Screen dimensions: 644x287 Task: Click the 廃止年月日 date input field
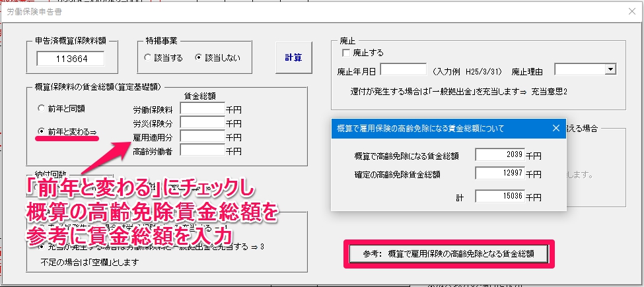[404, 69]
